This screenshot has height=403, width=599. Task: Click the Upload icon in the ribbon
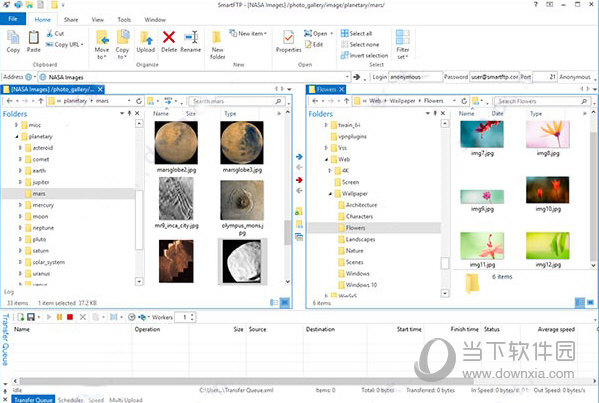[146, 42]
